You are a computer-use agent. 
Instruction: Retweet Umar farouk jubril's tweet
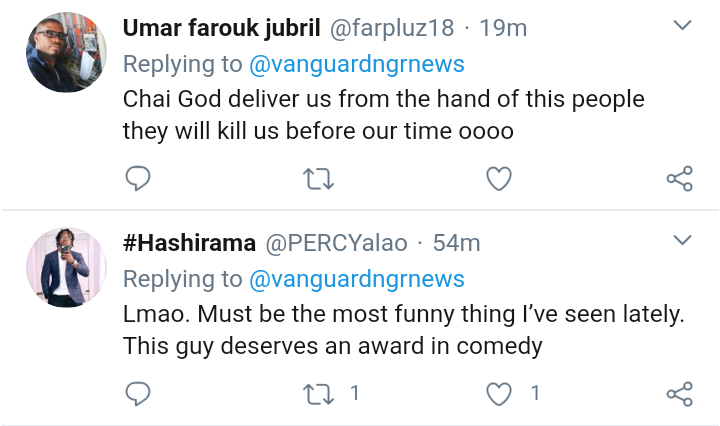tap(318, 179)
